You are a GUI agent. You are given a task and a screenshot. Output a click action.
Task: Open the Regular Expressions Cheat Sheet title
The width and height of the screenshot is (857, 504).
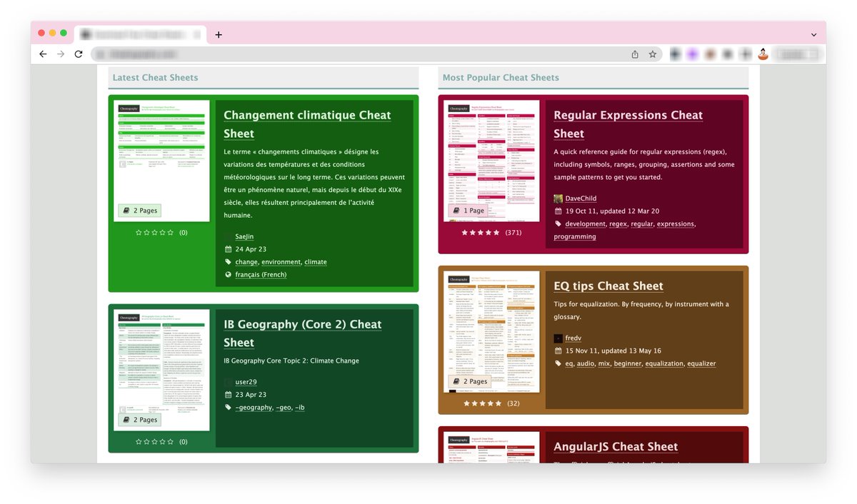click(x=628, y=124)
